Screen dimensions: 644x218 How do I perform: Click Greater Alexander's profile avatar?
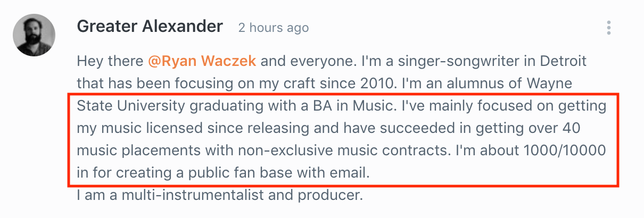(x=34, y=35)
